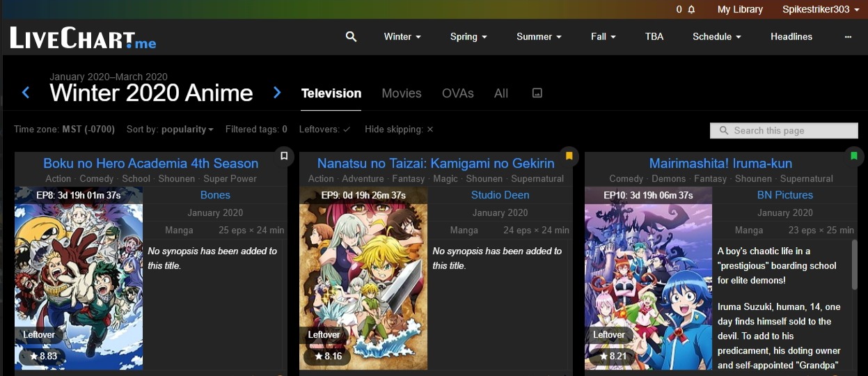Click the Nanatsu no Taizai poster image
This screenshot has width=868, height=376.
pos(363,278)
